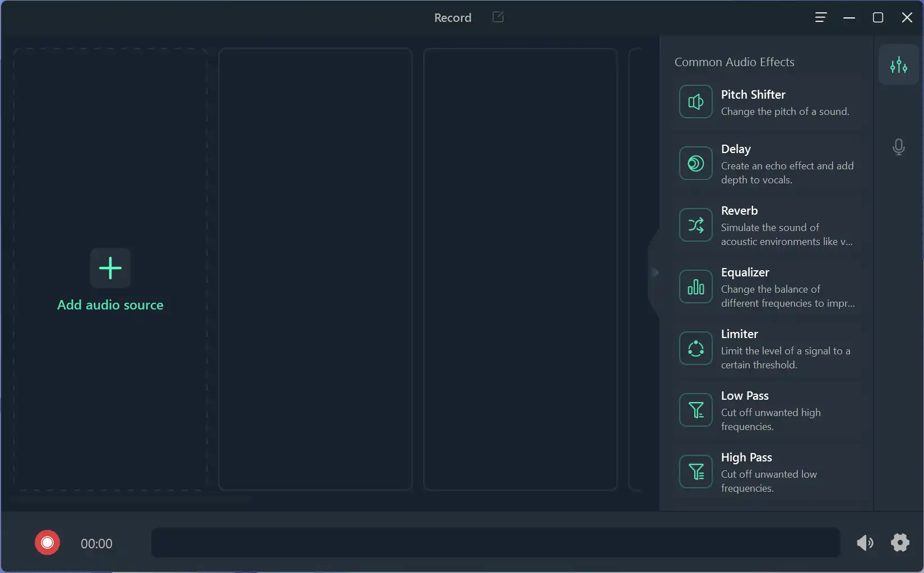Image resolution: width=924 pixels, height=573 pixels.
Task: Click the Add audio source text
Action: (110, 305)
